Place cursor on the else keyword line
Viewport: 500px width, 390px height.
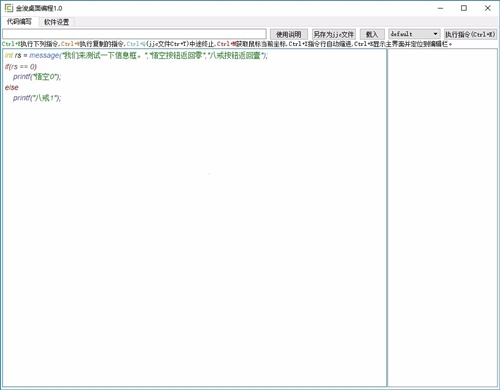pos(12,88)
